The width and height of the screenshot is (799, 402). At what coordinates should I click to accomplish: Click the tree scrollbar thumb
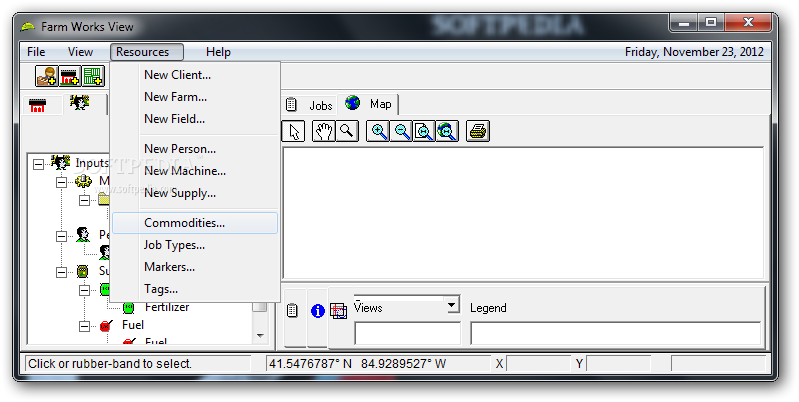coord(260,307)
